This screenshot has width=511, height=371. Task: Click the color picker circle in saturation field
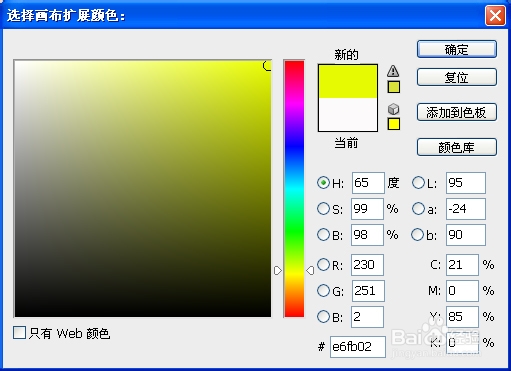267,66
